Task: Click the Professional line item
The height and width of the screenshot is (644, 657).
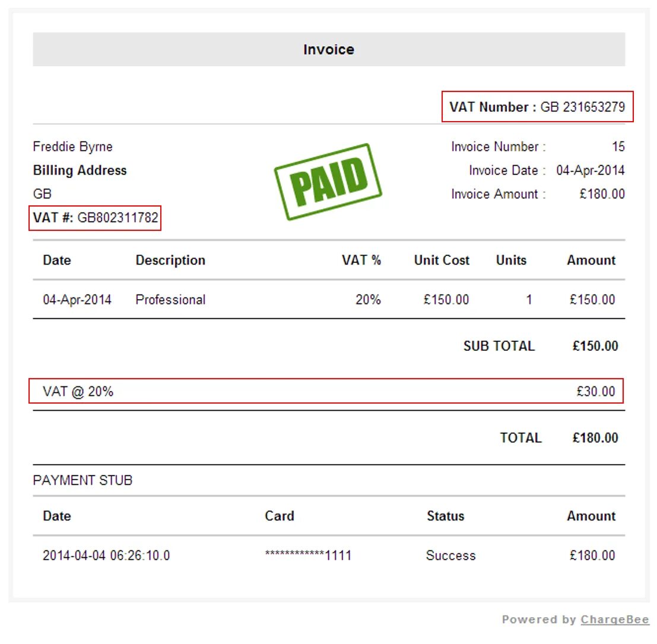Action: 170,300
